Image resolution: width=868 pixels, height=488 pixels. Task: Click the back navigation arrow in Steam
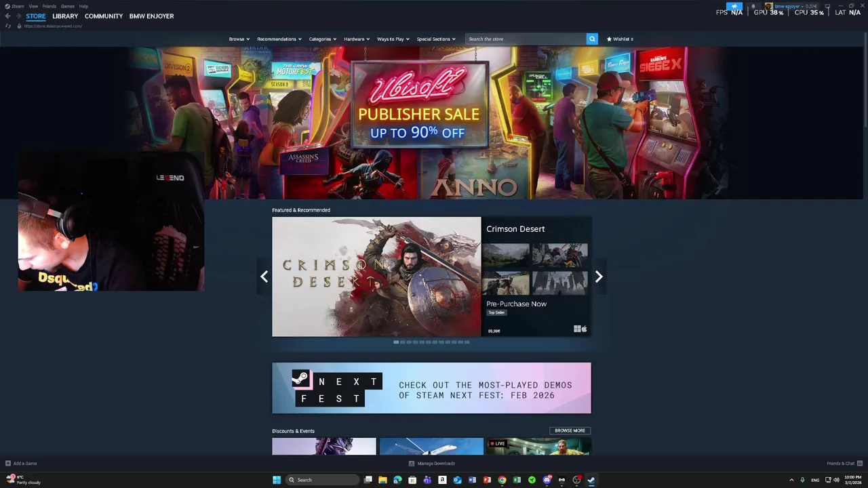point(7,16)
